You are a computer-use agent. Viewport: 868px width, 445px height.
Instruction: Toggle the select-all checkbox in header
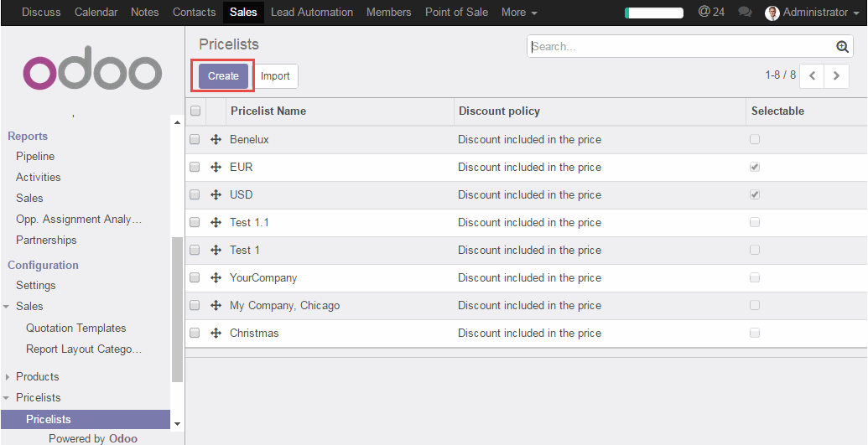pyautogui.click(x=195, y=111)
